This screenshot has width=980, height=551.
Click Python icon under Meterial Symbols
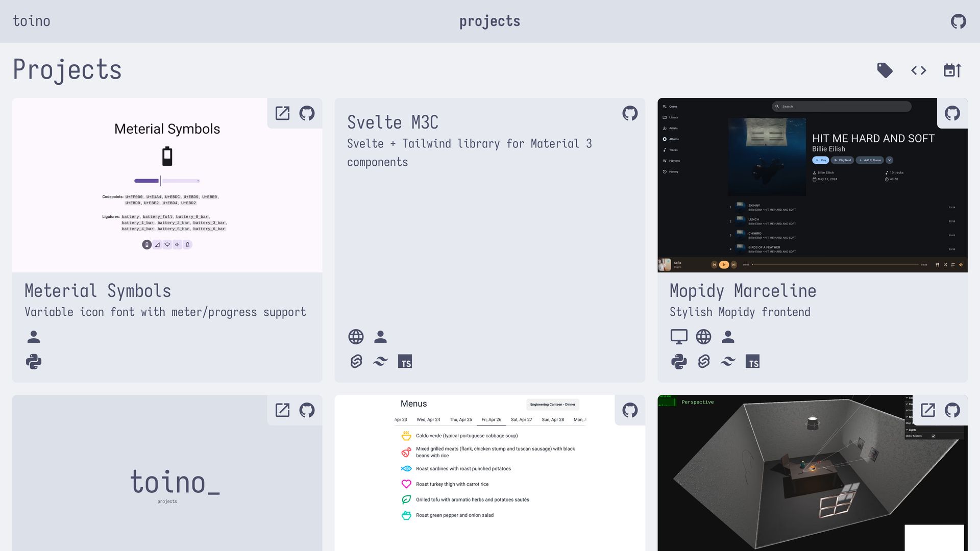coord(34,362)
